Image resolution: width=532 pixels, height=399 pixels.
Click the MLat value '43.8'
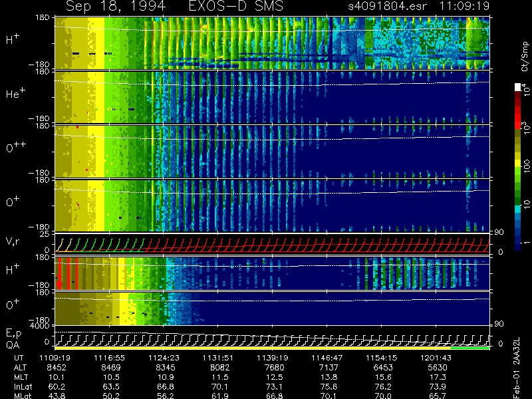[x=57, y=396]
